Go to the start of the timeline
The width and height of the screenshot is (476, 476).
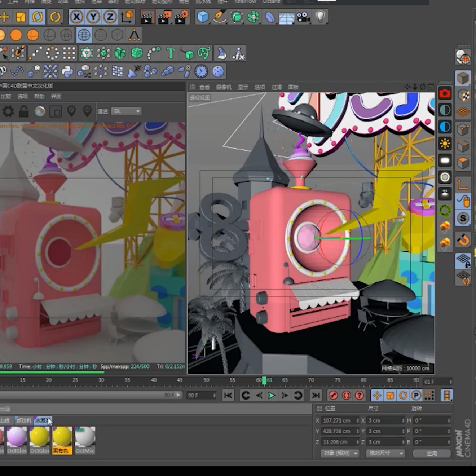(x=228, y=396)
